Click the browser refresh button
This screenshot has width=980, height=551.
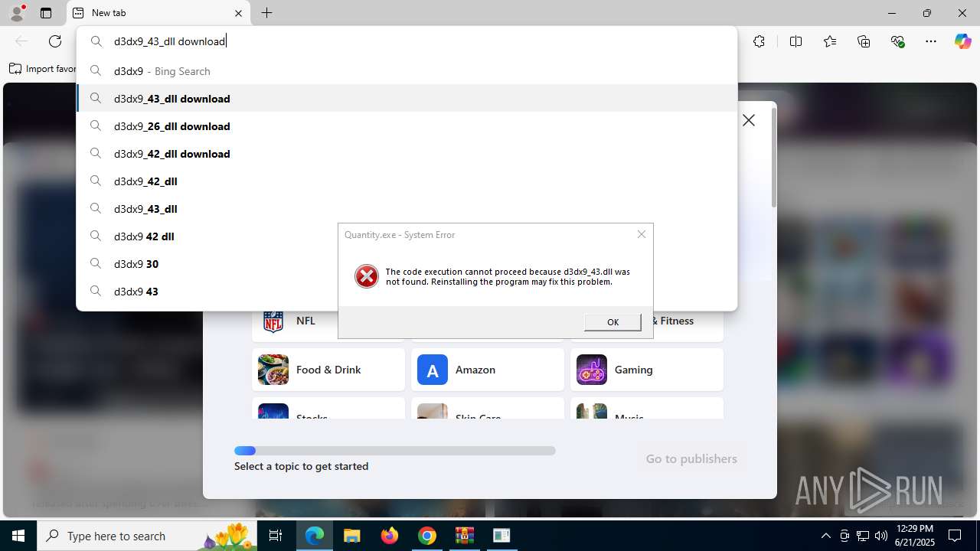point(55,41)
